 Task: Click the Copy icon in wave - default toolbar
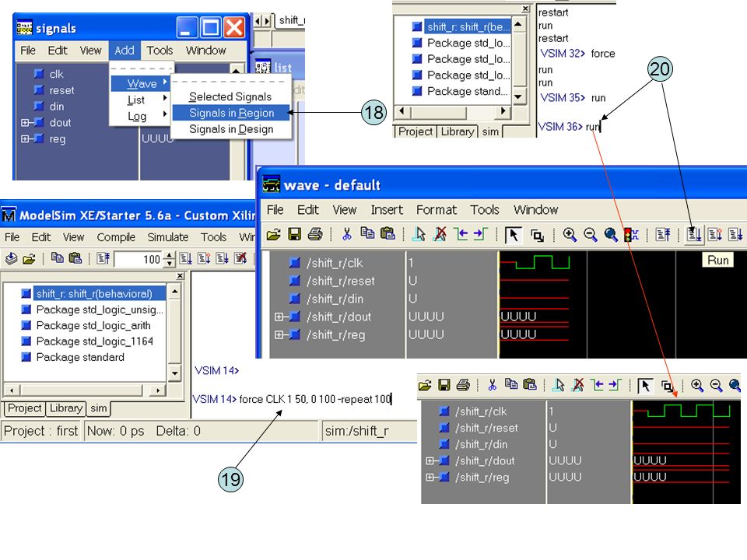[x=367, y=233]
